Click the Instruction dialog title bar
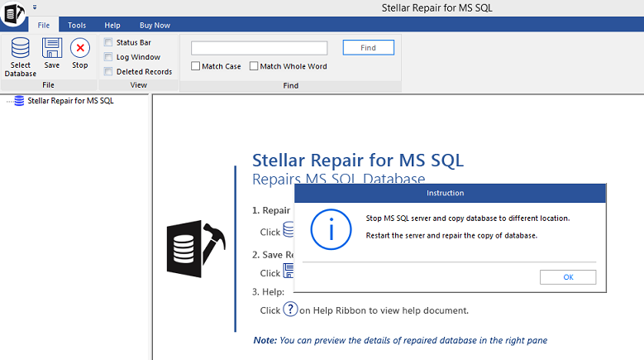 451,193
